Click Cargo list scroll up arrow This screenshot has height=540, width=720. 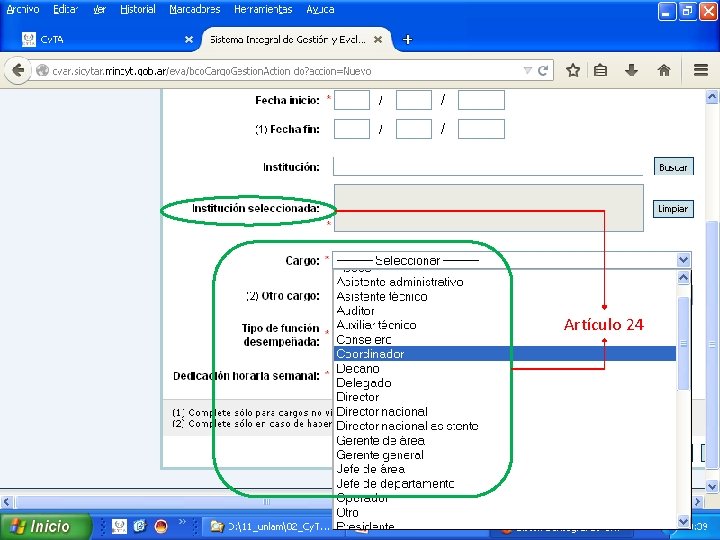coord(683,278)
